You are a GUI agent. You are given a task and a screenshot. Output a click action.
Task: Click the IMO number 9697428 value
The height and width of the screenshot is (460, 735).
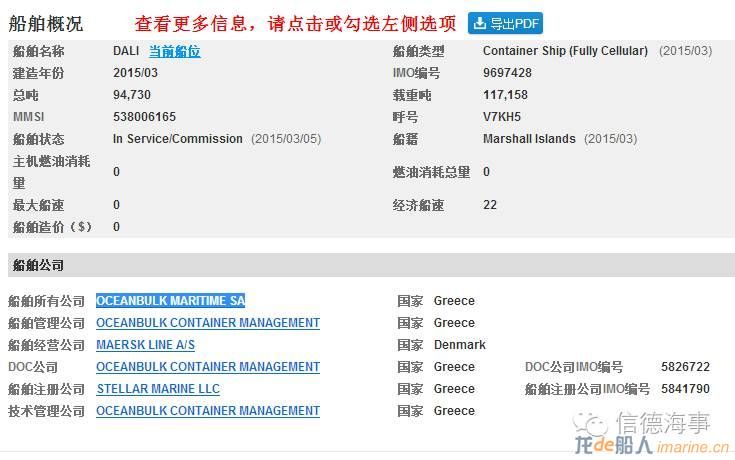coord(507,73)
